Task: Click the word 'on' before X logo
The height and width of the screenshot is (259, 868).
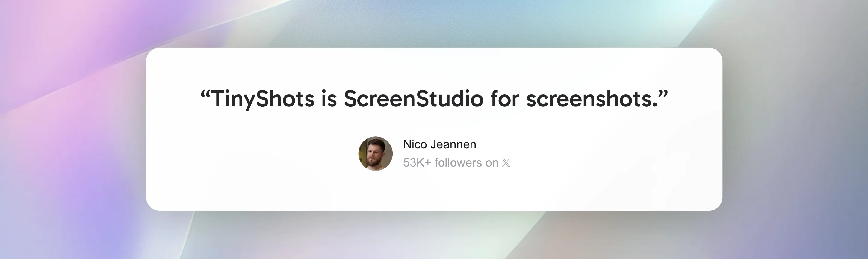Action: (492, 163)
